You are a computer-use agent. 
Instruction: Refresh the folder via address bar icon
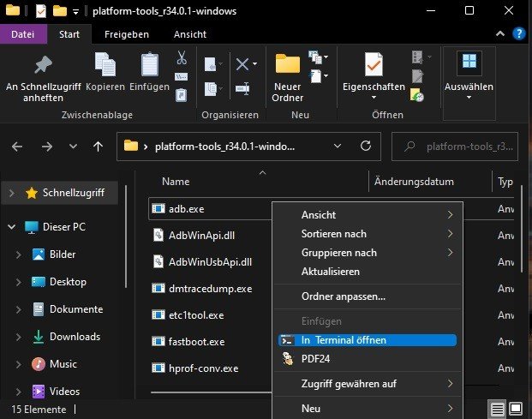pyautogui.click(x=366, y=146)
